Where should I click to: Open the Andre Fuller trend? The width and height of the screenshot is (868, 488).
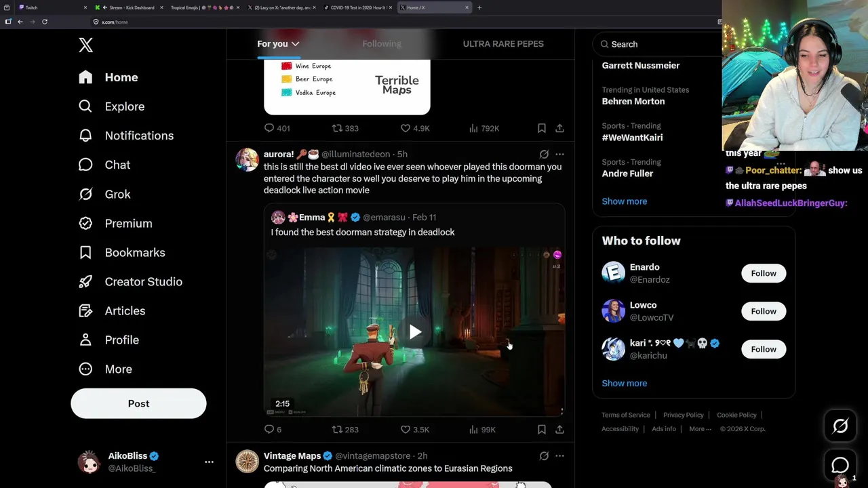pyautogui.click(x=627, y=174)
